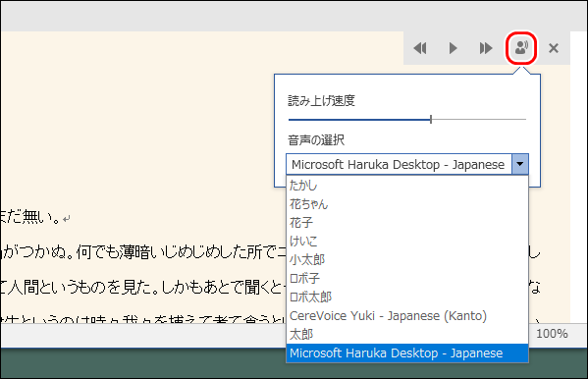Click the line containing 何でも薄暗いじめじめした所で
This screenshot has width=588, height=379.
[x=144, y=252]
